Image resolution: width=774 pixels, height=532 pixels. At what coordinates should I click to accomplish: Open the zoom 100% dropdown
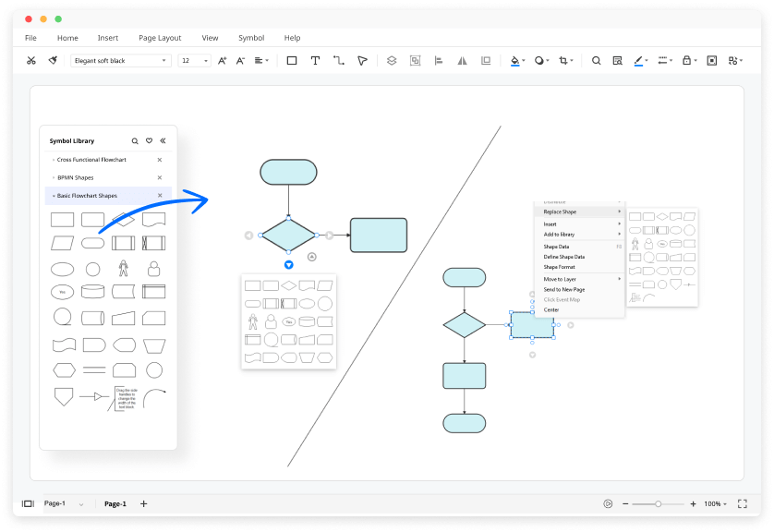(x=715, y=503)
